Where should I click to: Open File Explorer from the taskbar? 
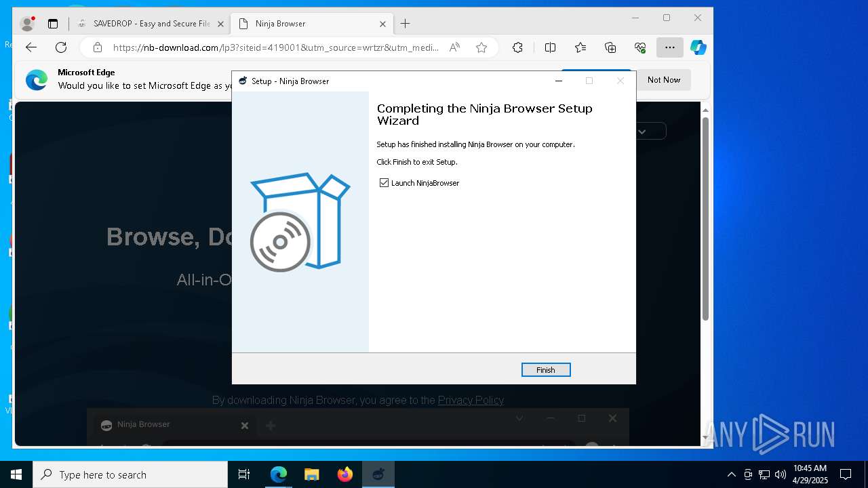(x=312, y=474)
